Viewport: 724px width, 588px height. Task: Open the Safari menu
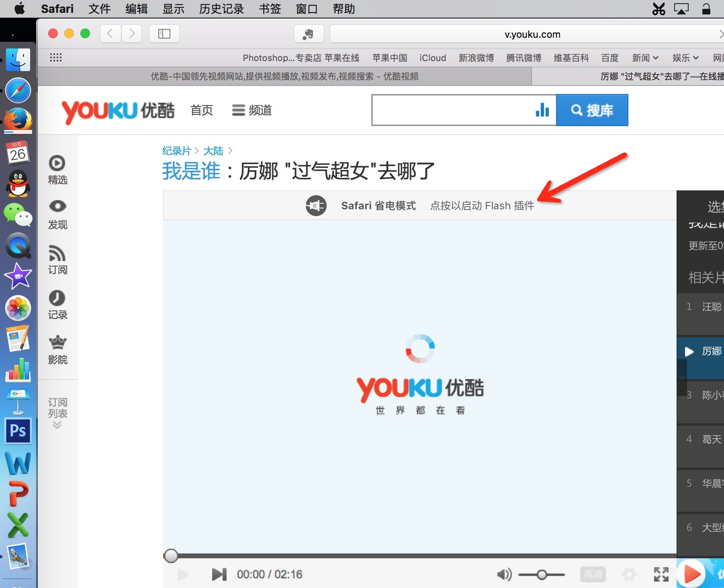pos(57,9)
